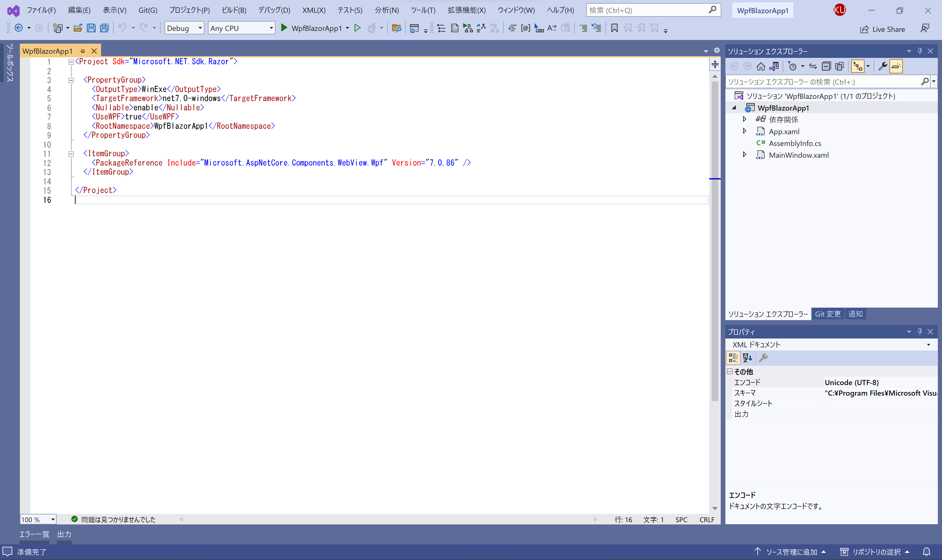Image resolution: width=942 pixels, height=560 pixels.
Task: Click the open file folder icon
Action: point(78,28)
